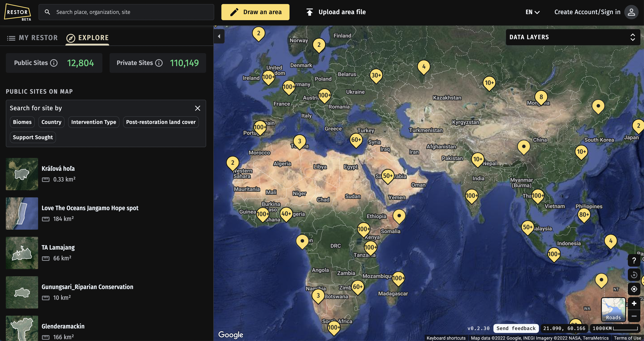Toggle the Biomes filter chip

coord(22,122)
